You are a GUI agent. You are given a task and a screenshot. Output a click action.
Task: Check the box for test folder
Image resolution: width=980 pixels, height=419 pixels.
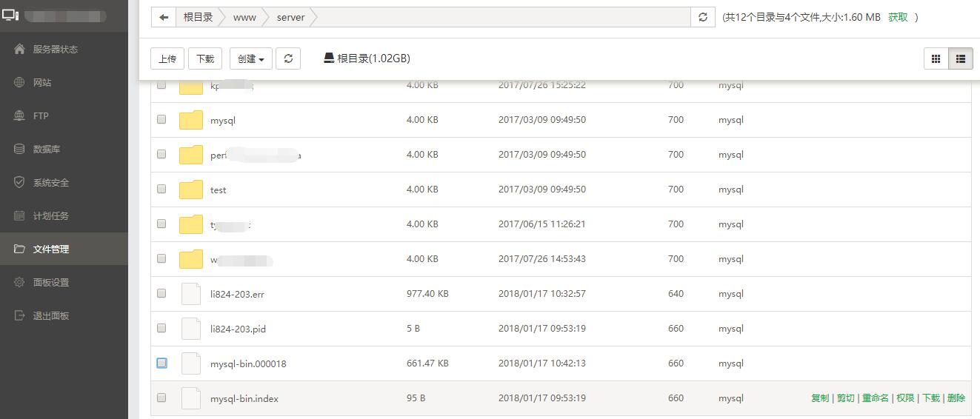[x=161, y=189]
